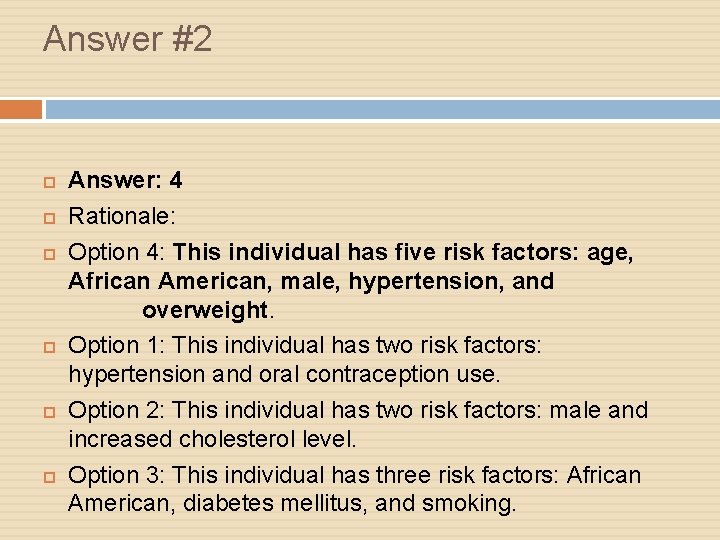Image resolution: width=720 pixels, height=540 pixels.
Task: Click hypertension and oral contraception use line
Action: point(284,374)
